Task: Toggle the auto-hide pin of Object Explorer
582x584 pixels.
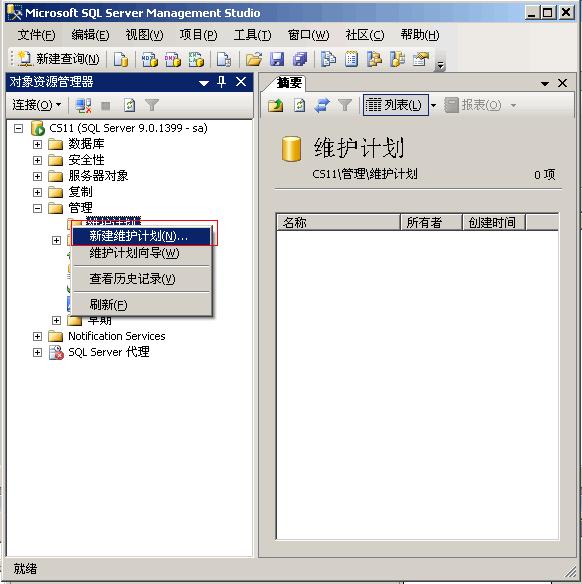Action: (222, 82)
